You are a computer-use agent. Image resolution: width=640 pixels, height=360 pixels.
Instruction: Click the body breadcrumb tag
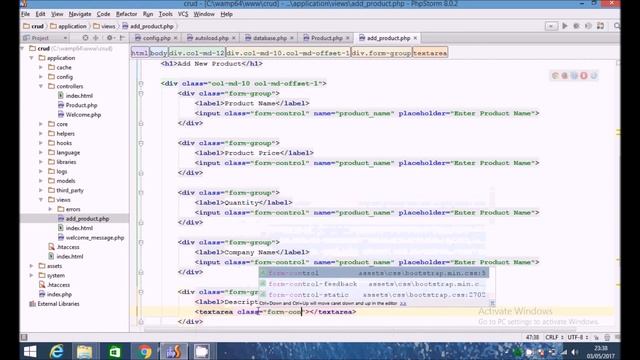pyautogui.click(x=158, y=53)
